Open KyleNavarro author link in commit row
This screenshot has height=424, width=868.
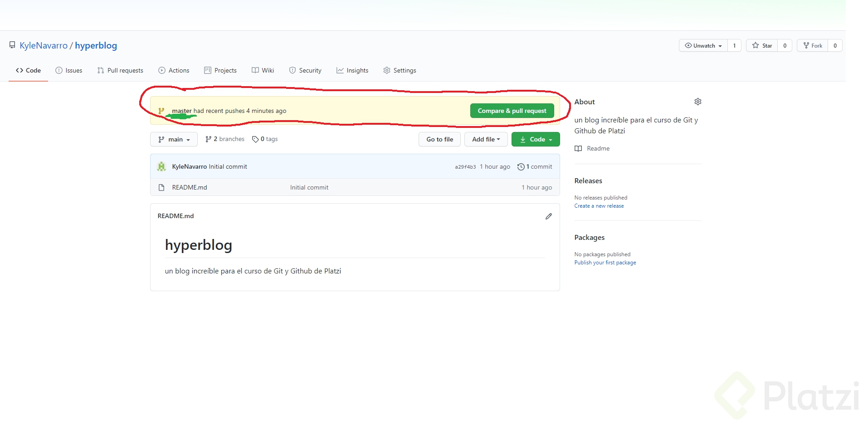(190, 166)
